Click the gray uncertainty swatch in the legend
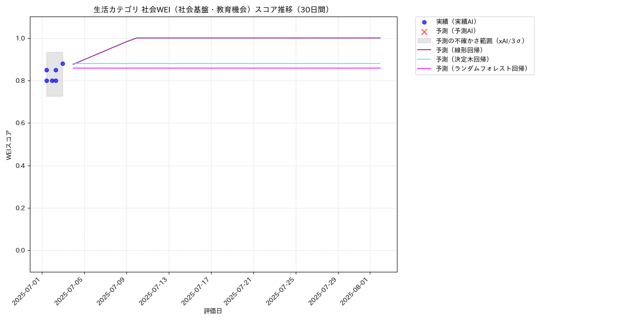The image size is (644, 322). 424,41
